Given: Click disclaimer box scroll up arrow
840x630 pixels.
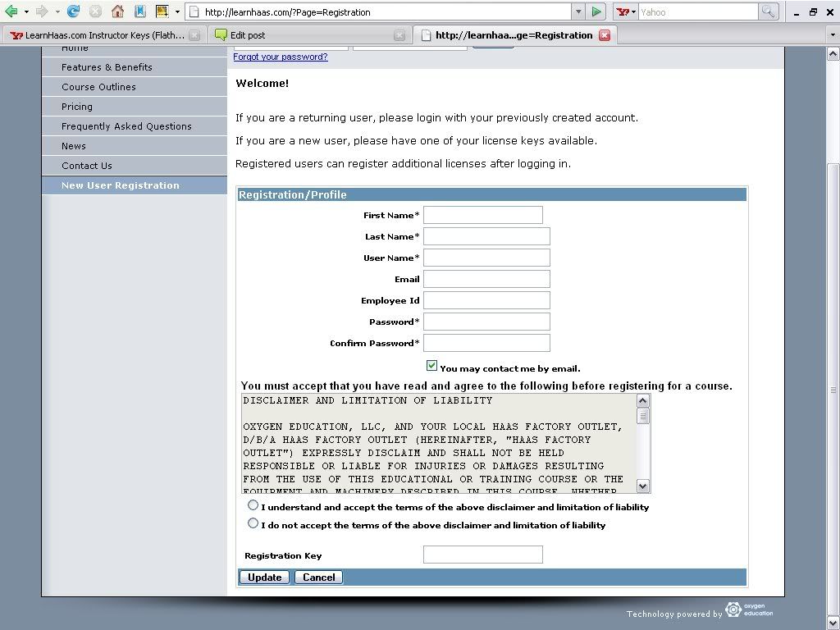Looking at the screenshot, I should pyautogui.click(x=643, y=400).
